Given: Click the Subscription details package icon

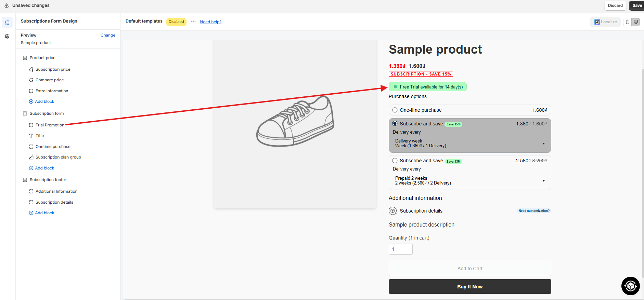Looking at the screenshot, I should (x=392, y=211).
